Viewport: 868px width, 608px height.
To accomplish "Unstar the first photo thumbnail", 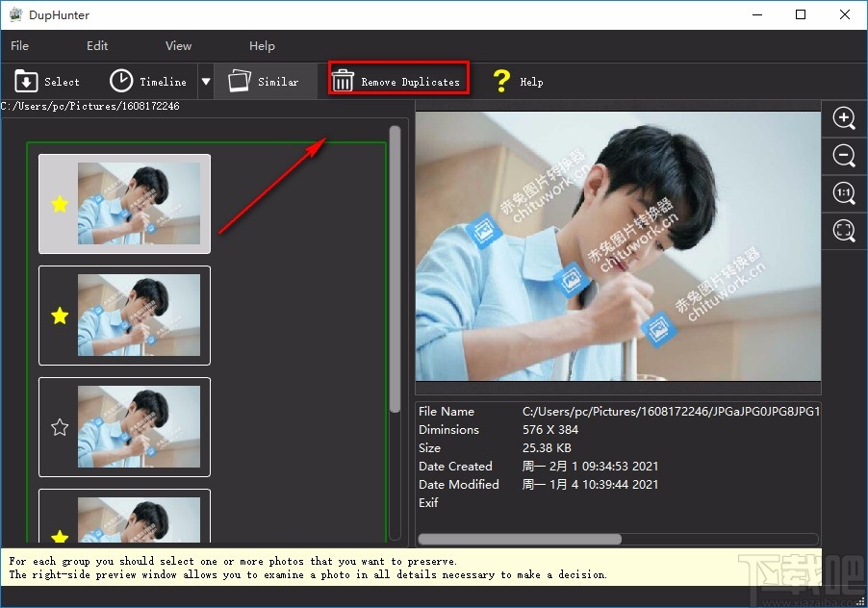I will pos(60,204).
